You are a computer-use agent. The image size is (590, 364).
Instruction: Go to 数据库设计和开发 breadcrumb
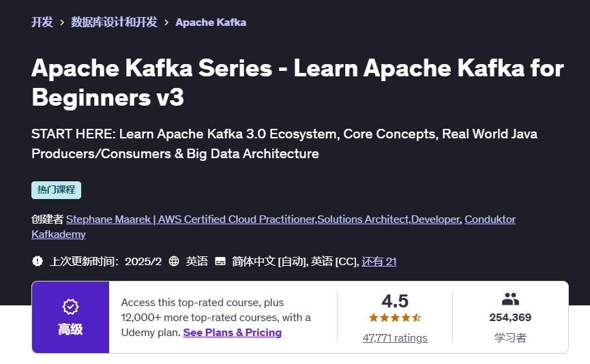(x=114, y=22)
